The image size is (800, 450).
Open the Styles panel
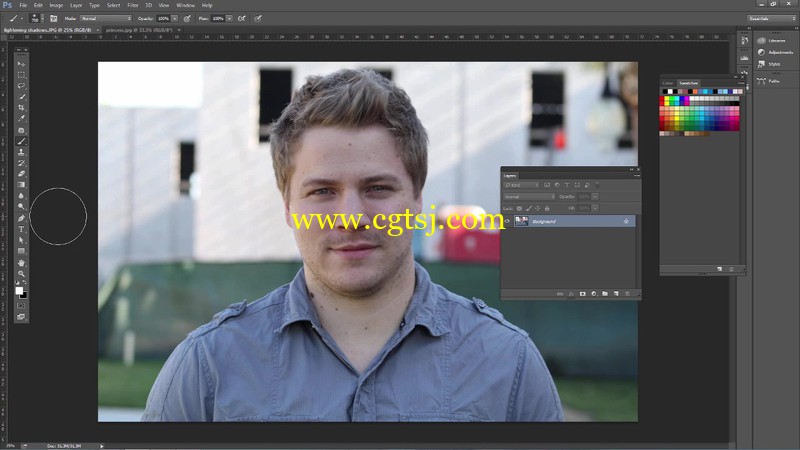(x=769, y=64)
